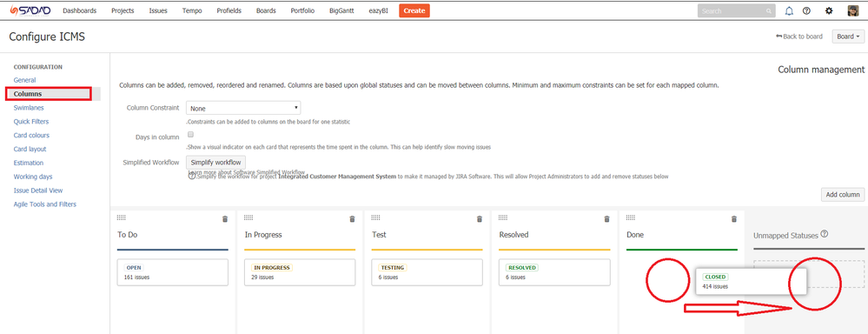Viewport: 868px width, 334px height.
Task: Open the eazyBI menu
Action: (x=379, y=10)
